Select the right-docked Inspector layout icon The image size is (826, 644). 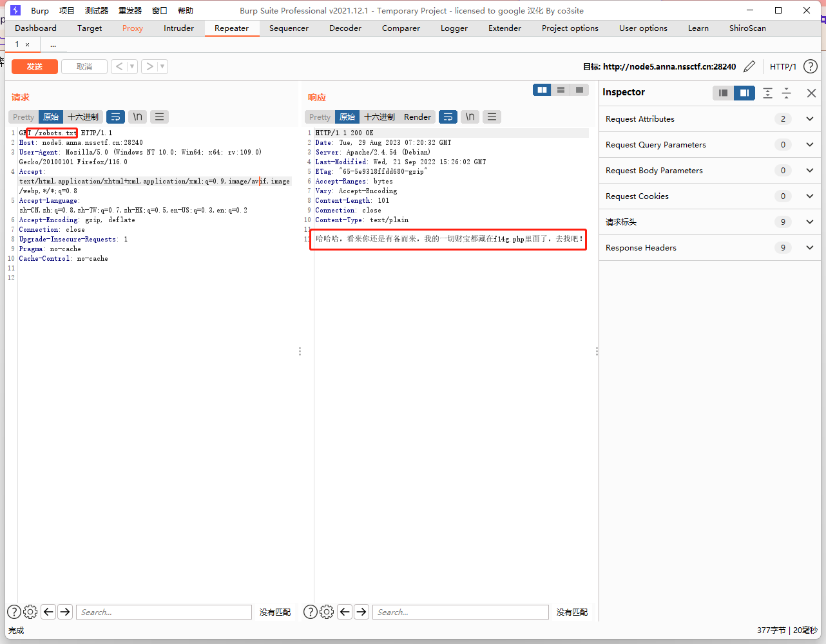(744, 93)
